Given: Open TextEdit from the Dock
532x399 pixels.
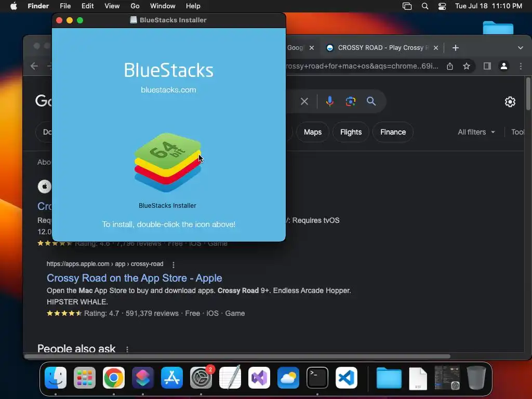Looking at the screenshot, I should coord(230,377).
